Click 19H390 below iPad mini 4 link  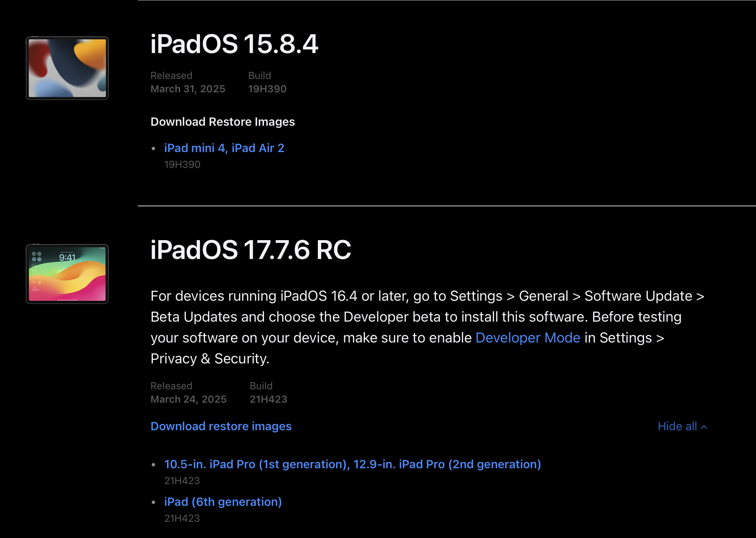(182, 165)
